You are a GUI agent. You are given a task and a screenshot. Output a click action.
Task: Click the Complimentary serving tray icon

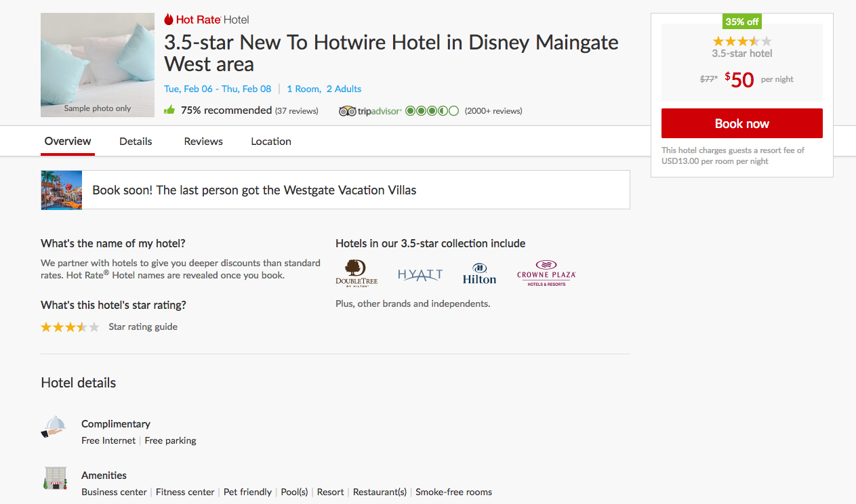pos(54,426)
